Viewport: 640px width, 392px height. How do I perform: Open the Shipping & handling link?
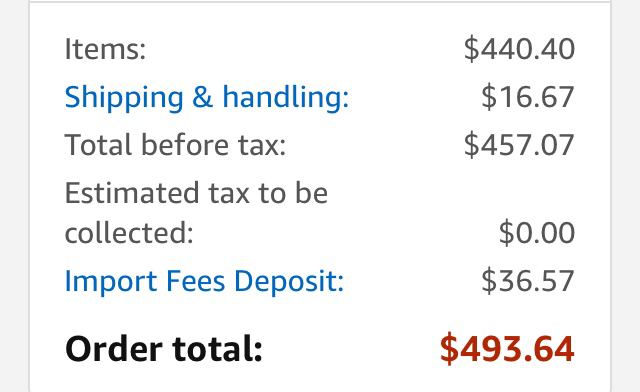tap(207, 98)
